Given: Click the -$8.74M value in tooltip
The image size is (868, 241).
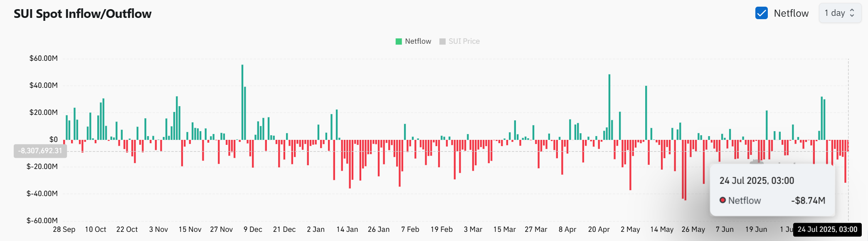Looking at the screenshot, I should coord(808,201).
